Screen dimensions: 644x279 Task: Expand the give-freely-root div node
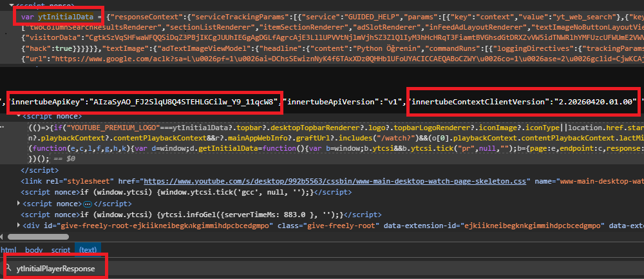[x=19, y=225]
